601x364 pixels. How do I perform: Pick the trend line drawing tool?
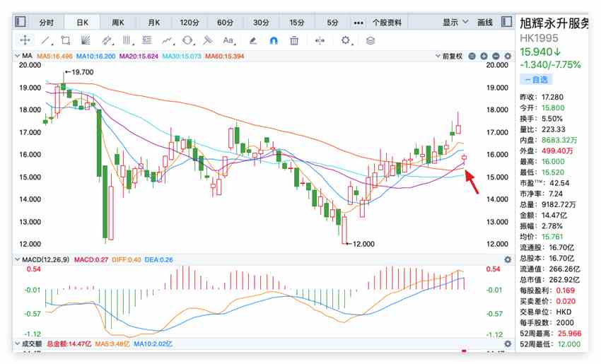[x=45, y=40]
